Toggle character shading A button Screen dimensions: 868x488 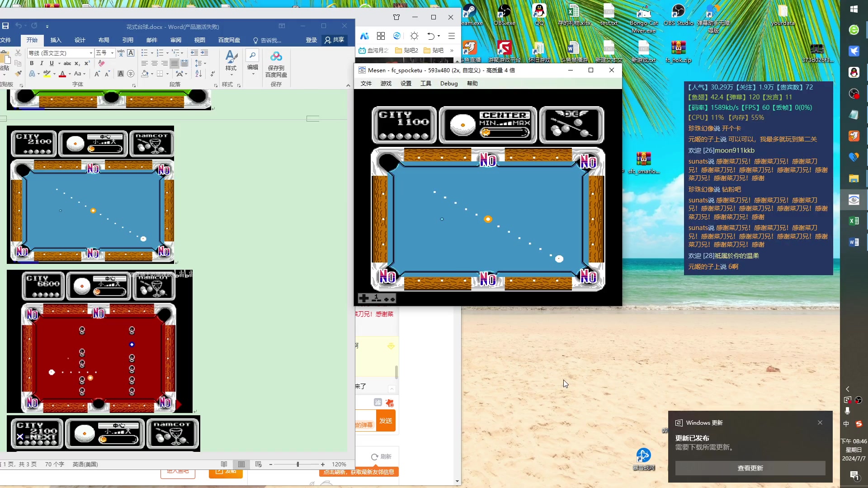tap(121, 74)
